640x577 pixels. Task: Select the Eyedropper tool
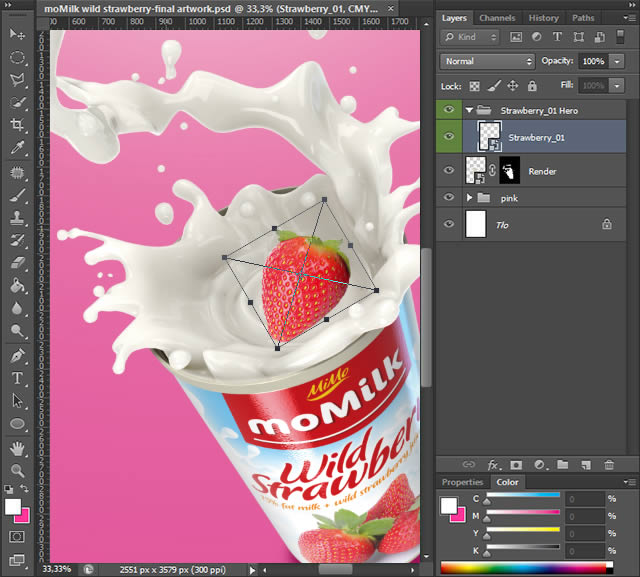pyautogui.click(x=17, y=147)
